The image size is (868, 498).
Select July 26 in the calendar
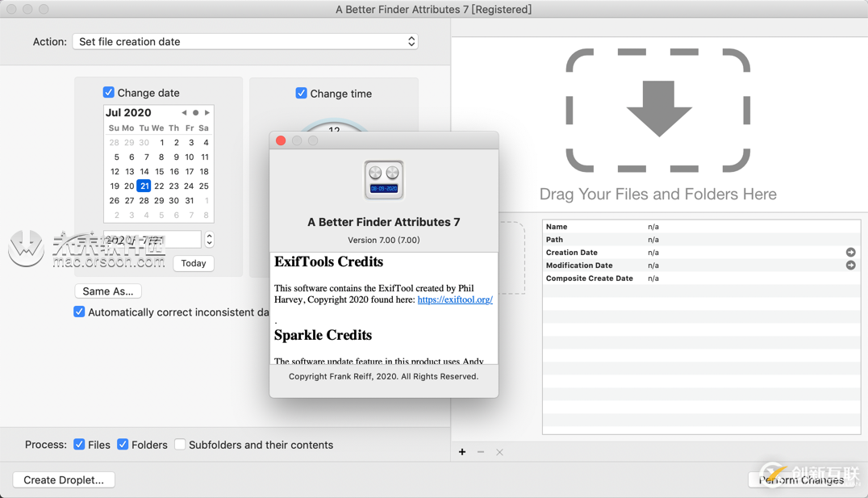click(114, 200)
